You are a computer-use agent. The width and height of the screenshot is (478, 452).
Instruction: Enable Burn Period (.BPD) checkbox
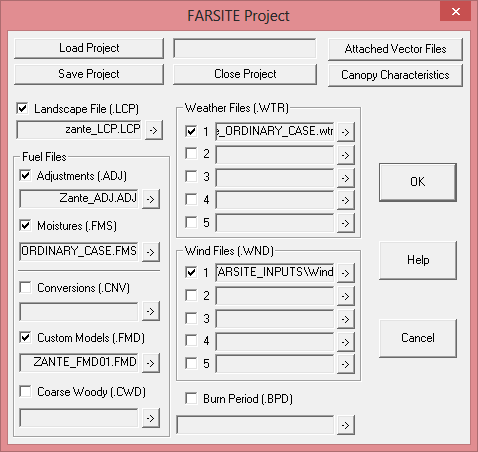(191, 398)
